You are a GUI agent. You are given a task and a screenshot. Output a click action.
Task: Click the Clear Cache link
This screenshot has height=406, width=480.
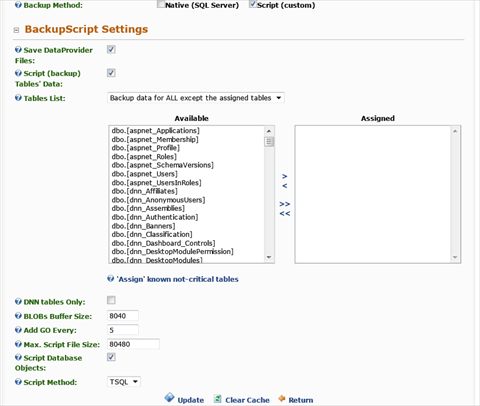247,400
